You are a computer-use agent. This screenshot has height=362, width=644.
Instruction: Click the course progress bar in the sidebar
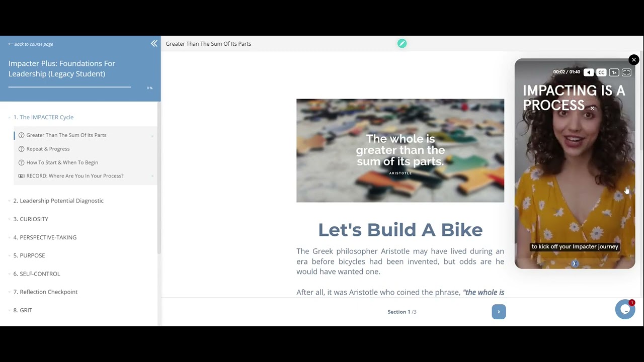pyautogui.click(x=69, y=87)
